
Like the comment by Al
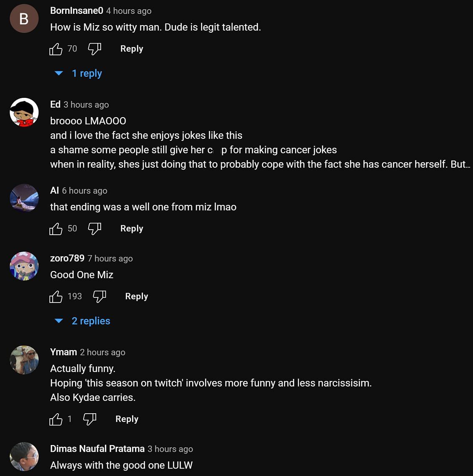[x=56, y=229]
